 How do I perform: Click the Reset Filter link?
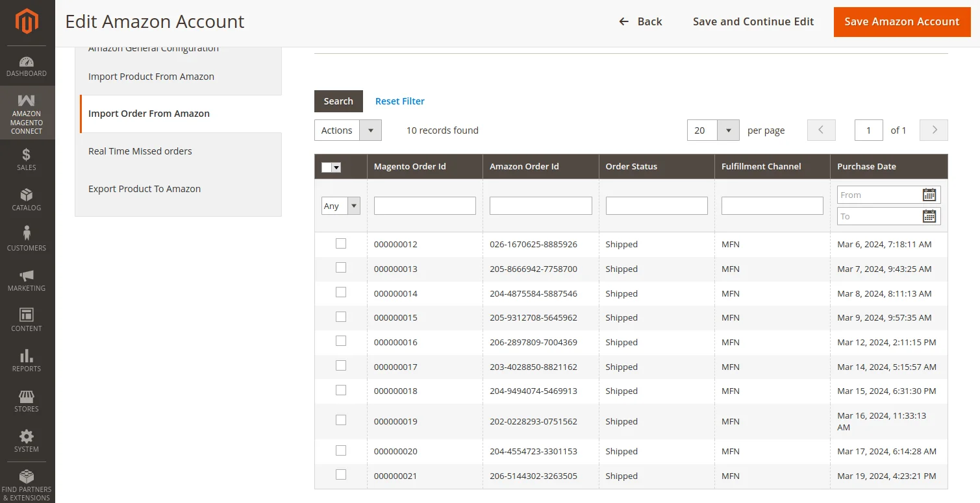(x=400, y=101)
